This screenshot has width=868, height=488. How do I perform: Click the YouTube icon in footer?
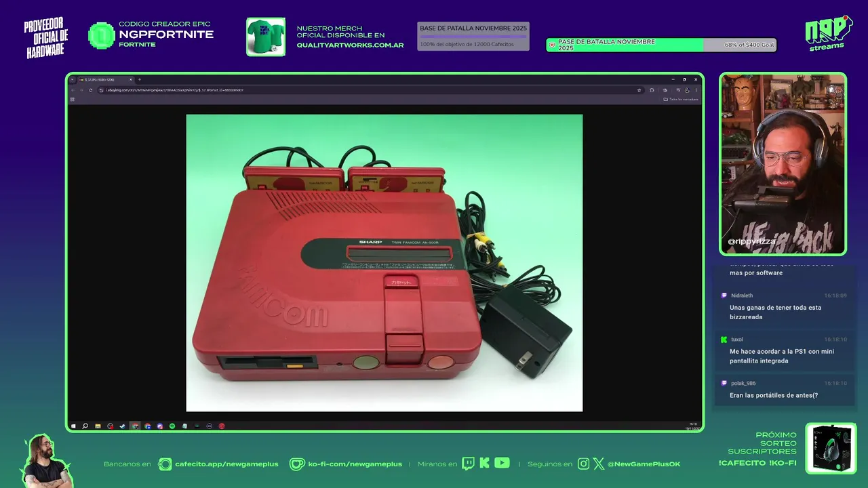pyautogui.click(x=502, y=463)
